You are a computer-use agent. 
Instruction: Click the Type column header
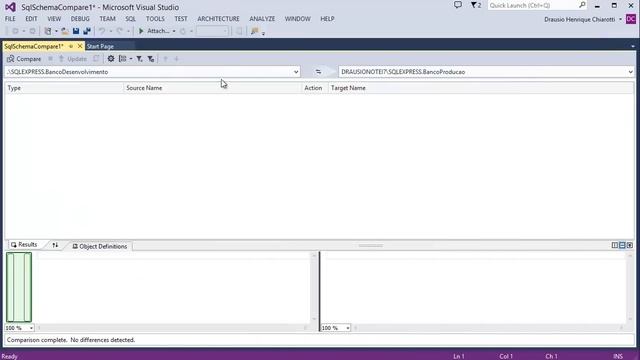[x=64, y=88]
